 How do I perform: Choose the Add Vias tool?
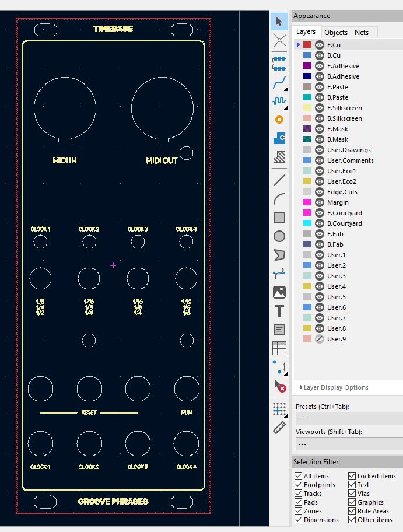click(x=279, y=120)
